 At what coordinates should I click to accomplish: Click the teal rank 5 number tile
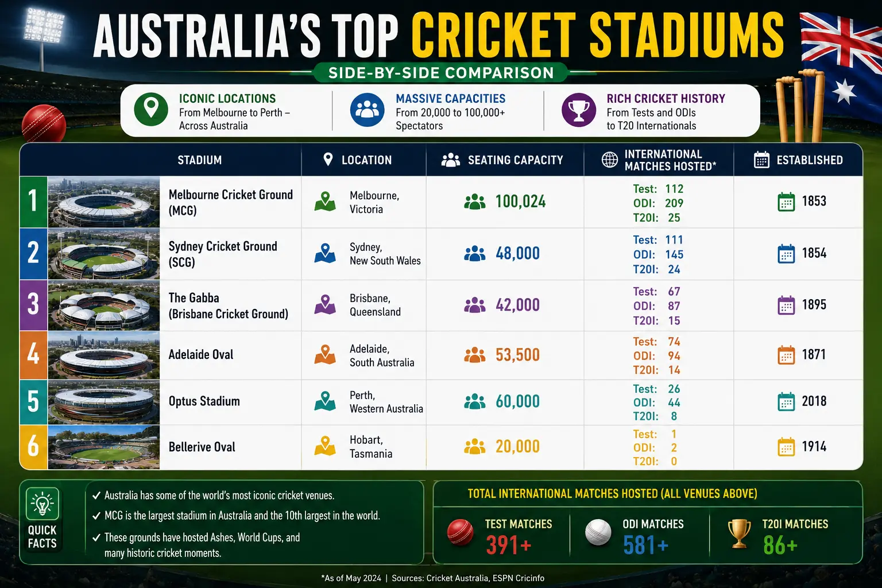tap(34, 402)
